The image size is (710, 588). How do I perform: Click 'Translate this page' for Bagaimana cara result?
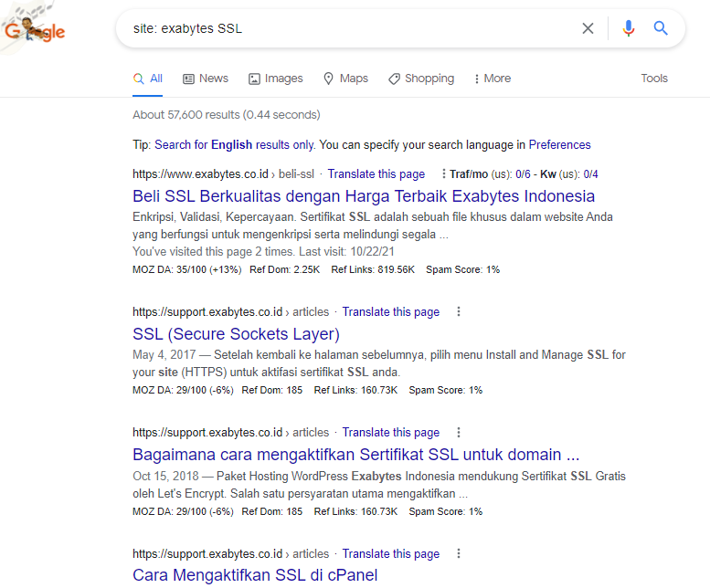click(391, 433)
